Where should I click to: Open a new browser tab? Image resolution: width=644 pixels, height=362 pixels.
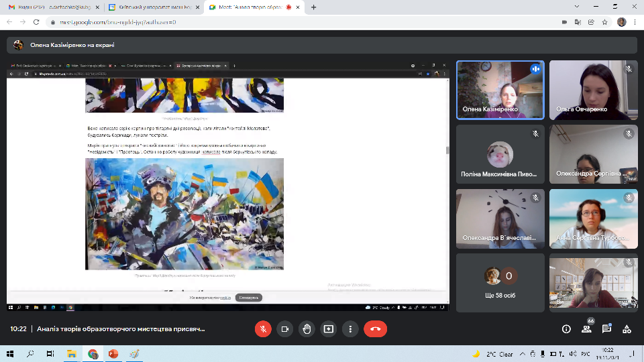(x=314, y=7)
